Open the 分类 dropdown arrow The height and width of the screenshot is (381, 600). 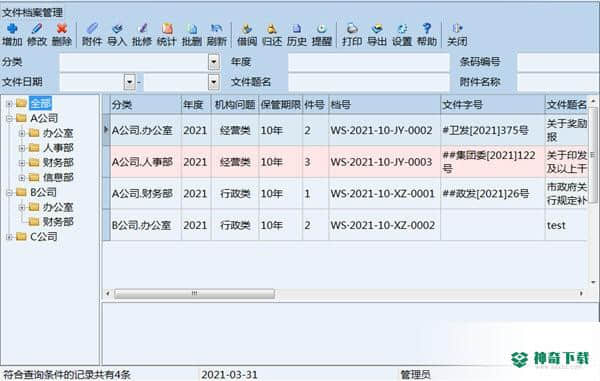coord(214,62)
